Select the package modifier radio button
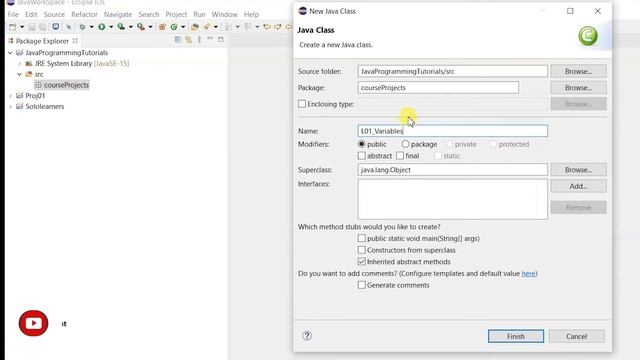Image resolution: width=640 pixels, height=360 pixels. (x=405, y=144)
